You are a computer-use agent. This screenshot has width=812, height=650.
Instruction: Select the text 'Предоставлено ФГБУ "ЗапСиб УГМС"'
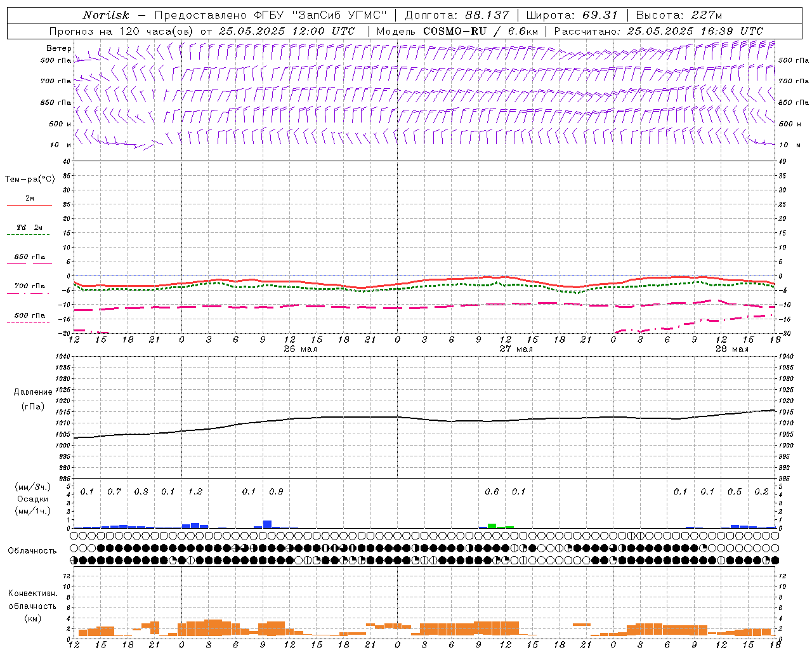[x=271, y=15]
